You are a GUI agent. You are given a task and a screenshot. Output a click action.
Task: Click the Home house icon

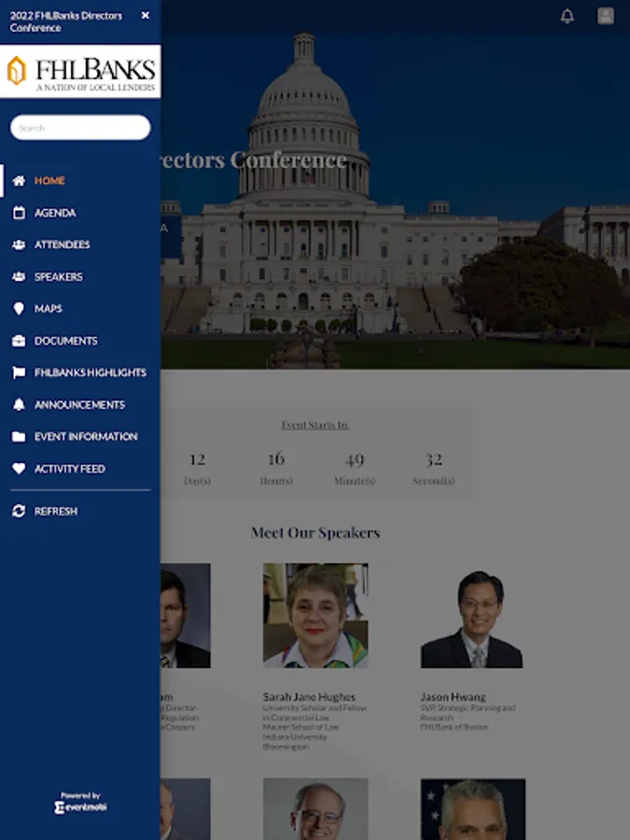(19, 180)
